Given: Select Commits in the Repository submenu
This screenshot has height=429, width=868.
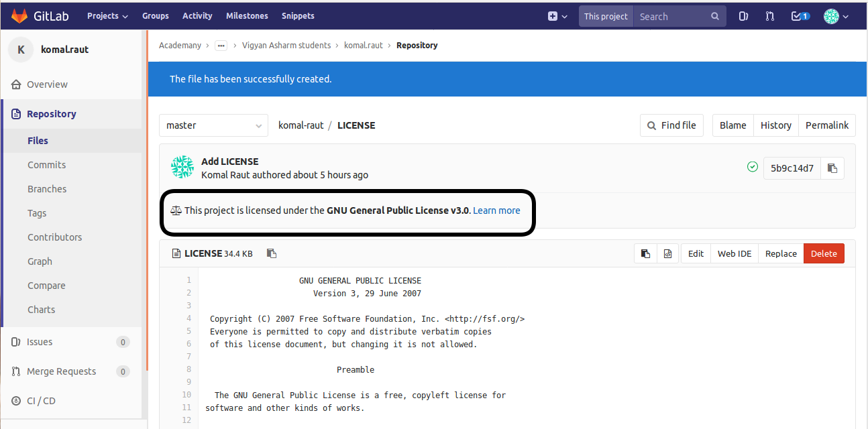Looking at the screenshot, I should (x=46, y=165).
